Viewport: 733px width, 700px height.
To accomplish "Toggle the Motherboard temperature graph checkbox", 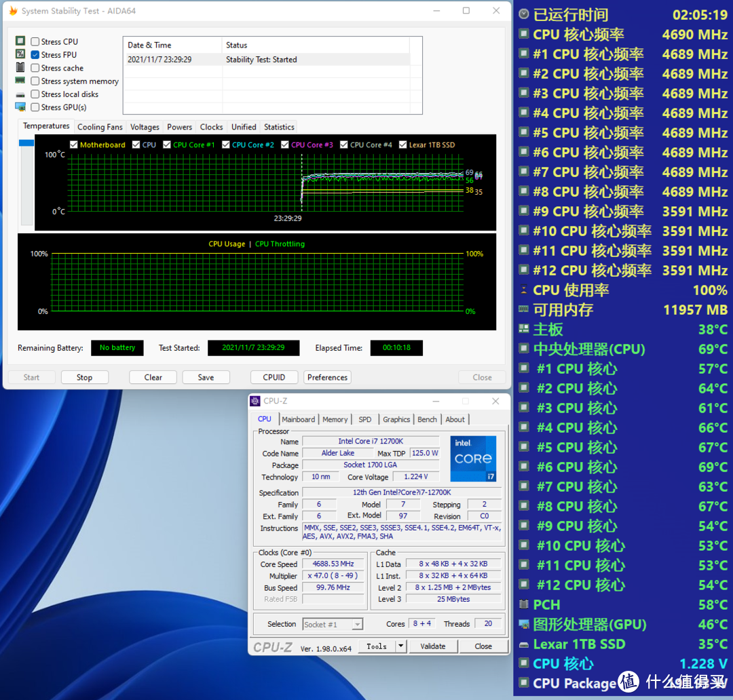I will click(x=74, y=144).
